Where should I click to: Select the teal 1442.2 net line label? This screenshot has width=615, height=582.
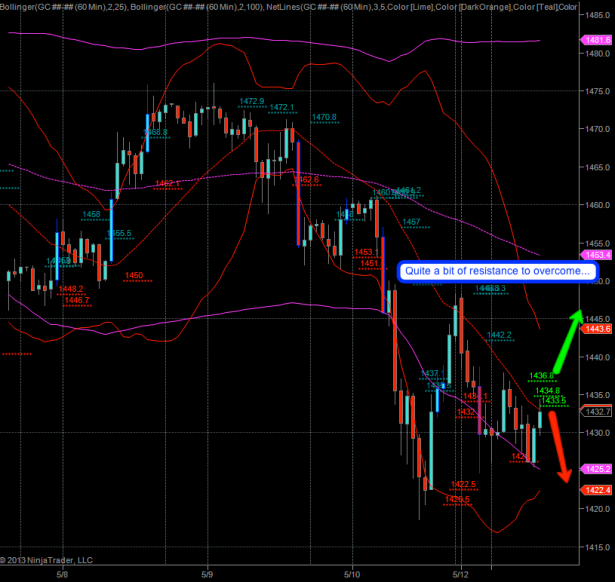[x=499, y=335]
